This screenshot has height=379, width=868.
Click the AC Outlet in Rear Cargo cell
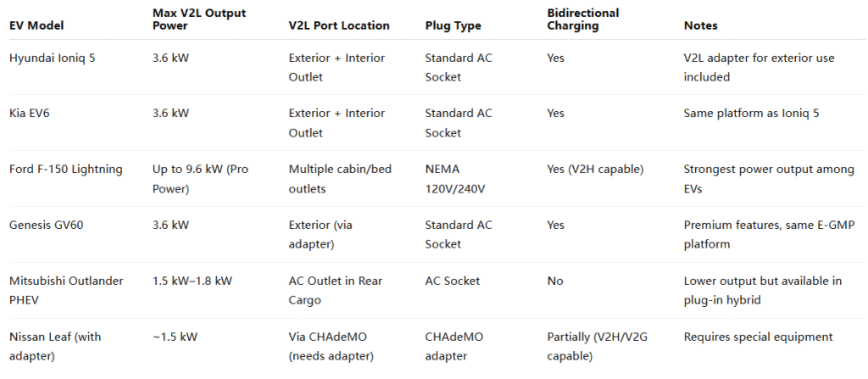click(336, 290)
